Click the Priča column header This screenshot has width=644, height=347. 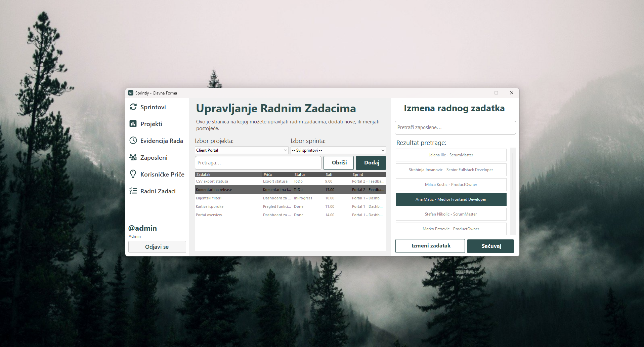click(x=277, y=175)
